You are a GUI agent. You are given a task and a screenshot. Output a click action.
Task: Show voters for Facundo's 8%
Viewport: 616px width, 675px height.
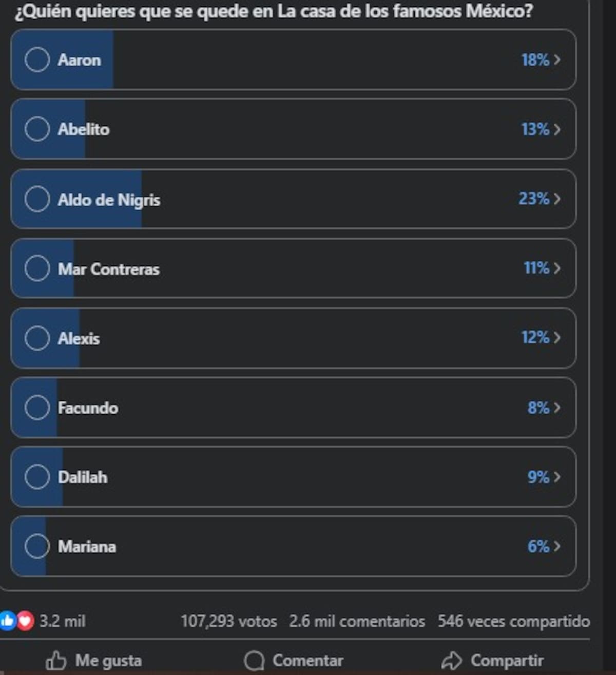click(x=557, y=408)
